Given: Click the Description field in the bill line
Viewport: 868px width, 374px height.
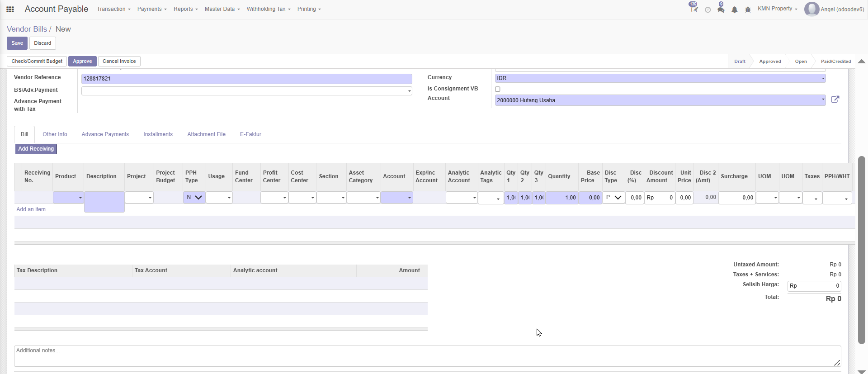Looking at the screenshot, I should pyautogui.click(x=104, y=202).
